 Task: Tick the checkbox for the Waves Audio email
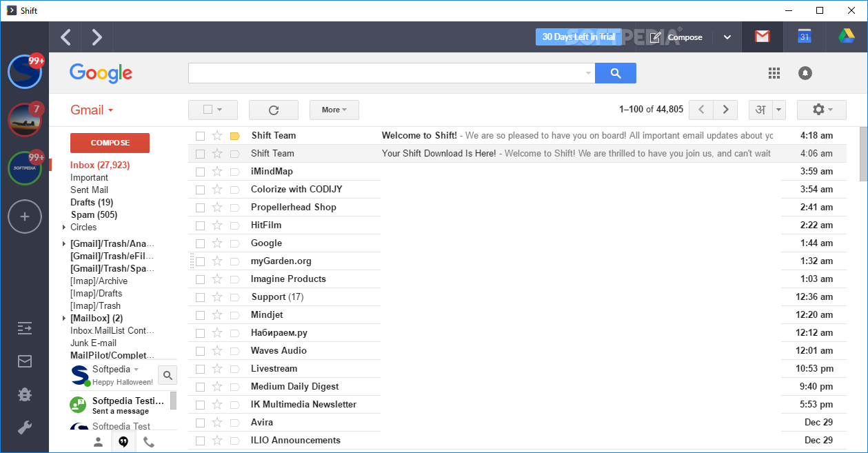[x=200, y=351]
